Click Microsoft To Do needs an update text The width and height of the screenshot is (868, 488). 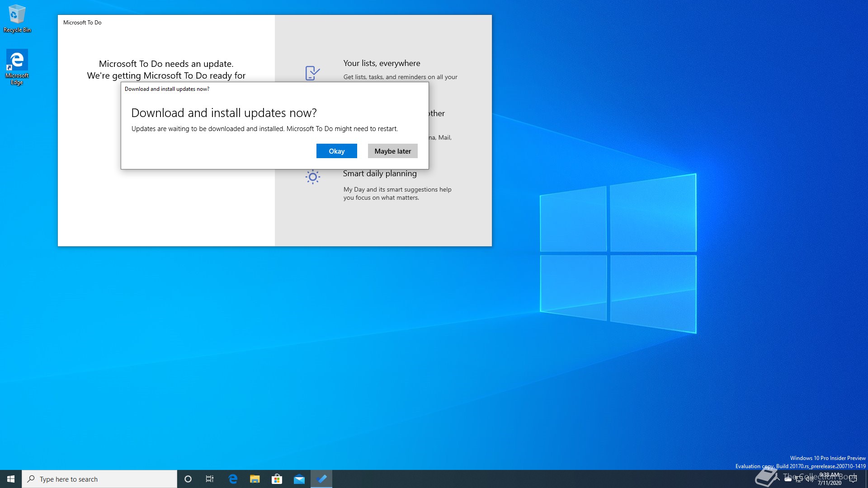(166, 64)
